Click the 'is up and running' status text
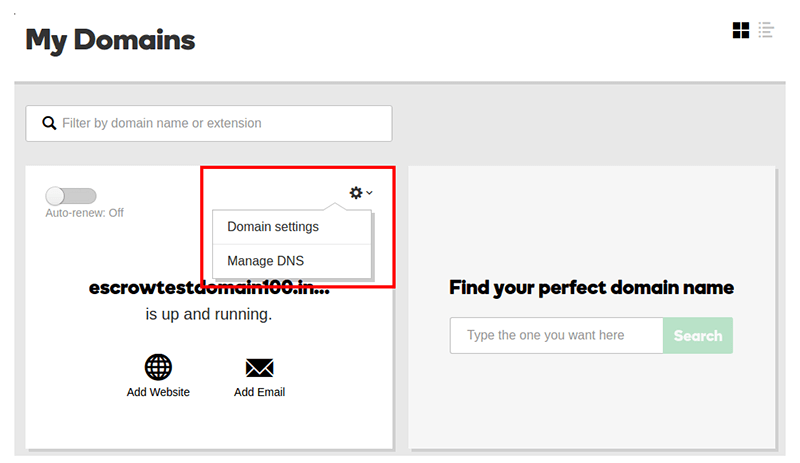 pyautogui.click(x=209, y=314)
